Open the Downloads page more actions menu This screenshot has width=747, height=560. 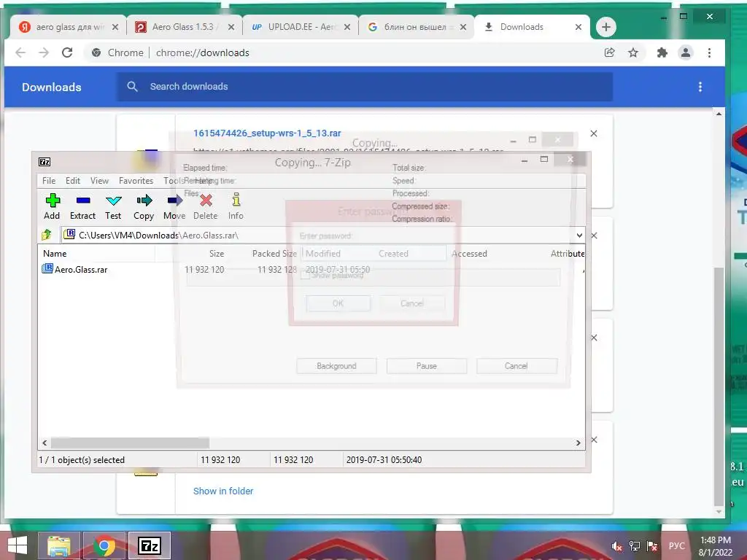pyautogui.click(x=700, y=87)
